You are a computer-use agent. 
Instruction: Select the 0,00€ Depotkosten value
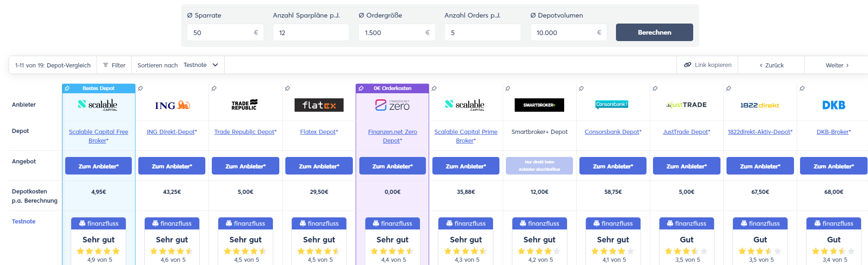click(x=393, y=192)
